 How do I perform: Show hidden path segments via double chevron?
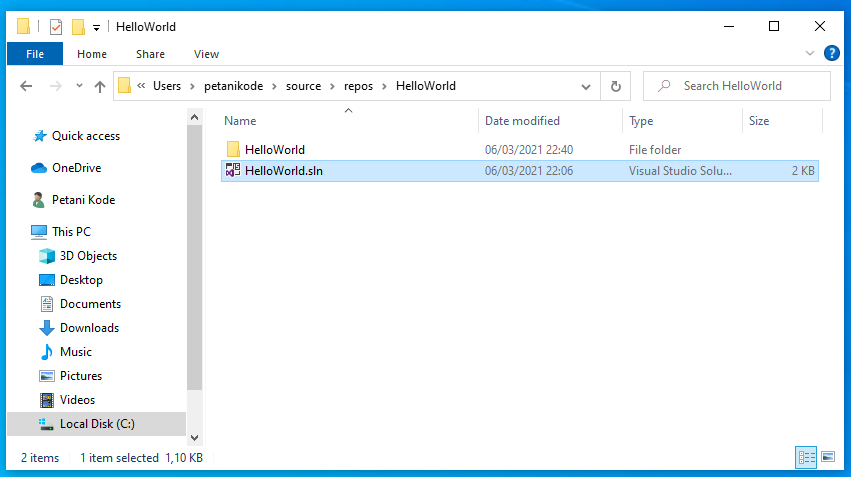point(141,86)
